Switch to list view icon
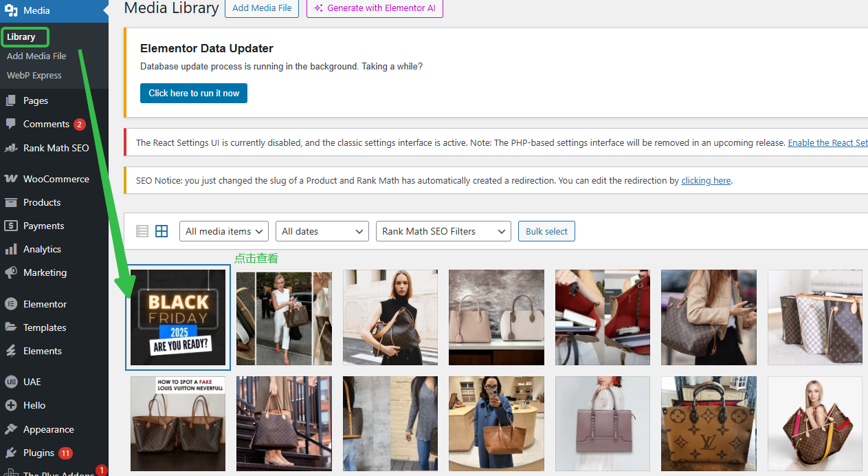This screenshot has width=868, height=476. pos(142,231)
